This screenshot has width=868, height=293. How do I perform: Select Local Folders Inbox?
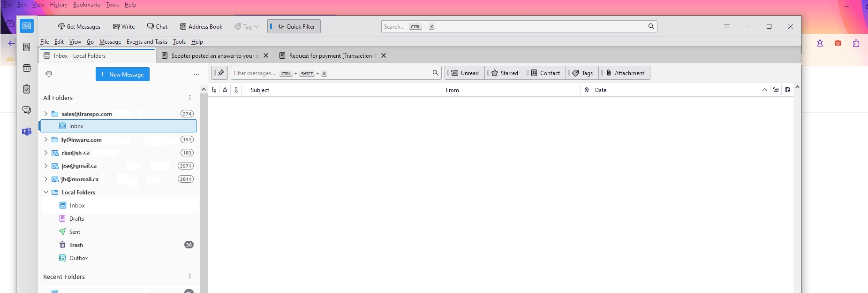pos(119,205)
